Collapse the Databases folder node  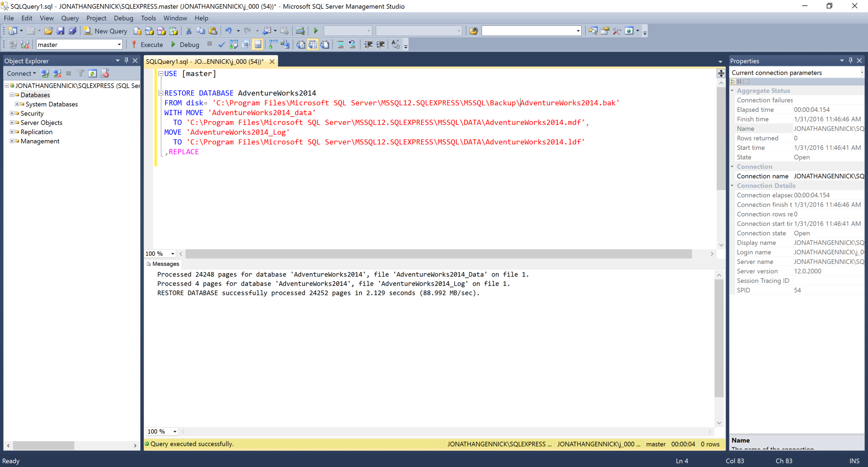point(12,95)
